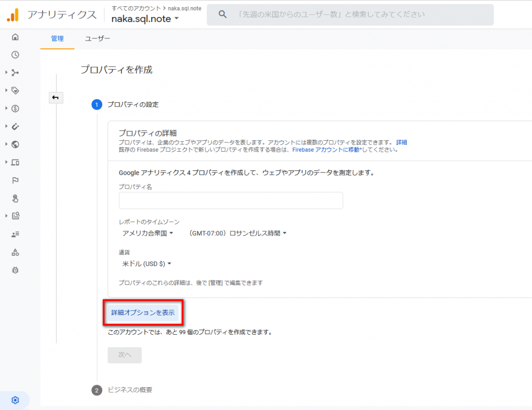This screenshot has height=410, width=532.
Task: Open the Audiences people-list icon
Action: coord(15,234)
